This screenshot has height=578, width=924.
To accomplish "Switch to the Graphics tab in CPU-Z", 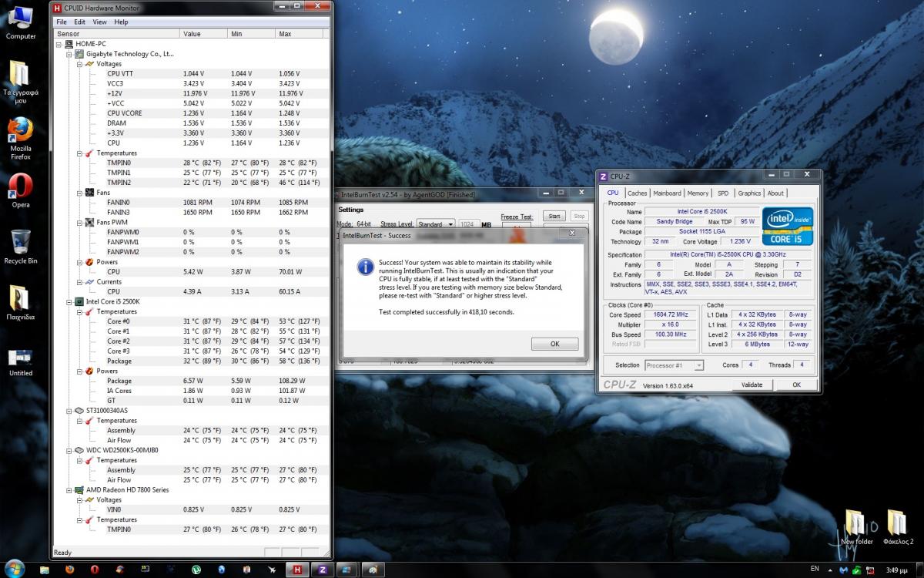I will click(749, 193).
